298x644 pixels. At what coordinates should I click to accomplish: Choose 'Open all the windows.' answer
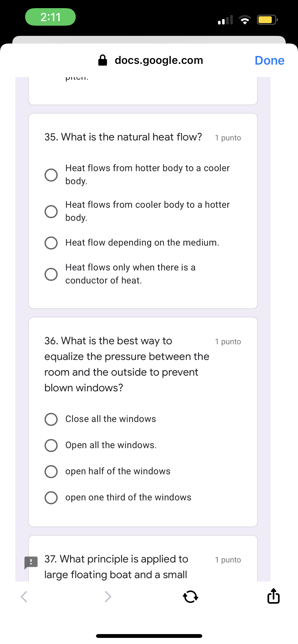pos(51,445)
